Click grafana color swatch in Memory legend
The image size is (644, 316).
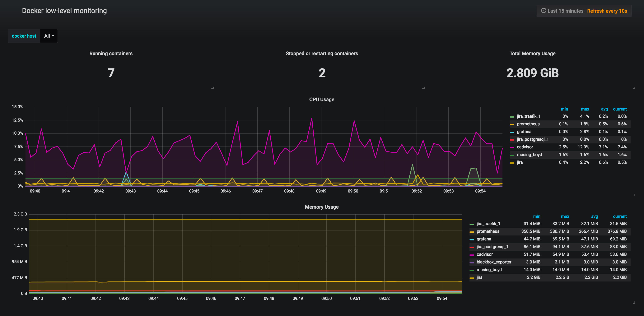tap(472, 239)
